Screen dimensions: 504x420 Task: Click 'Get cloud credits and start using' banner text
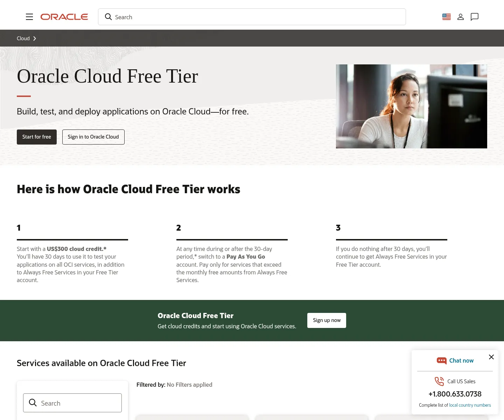coord(227,326)
